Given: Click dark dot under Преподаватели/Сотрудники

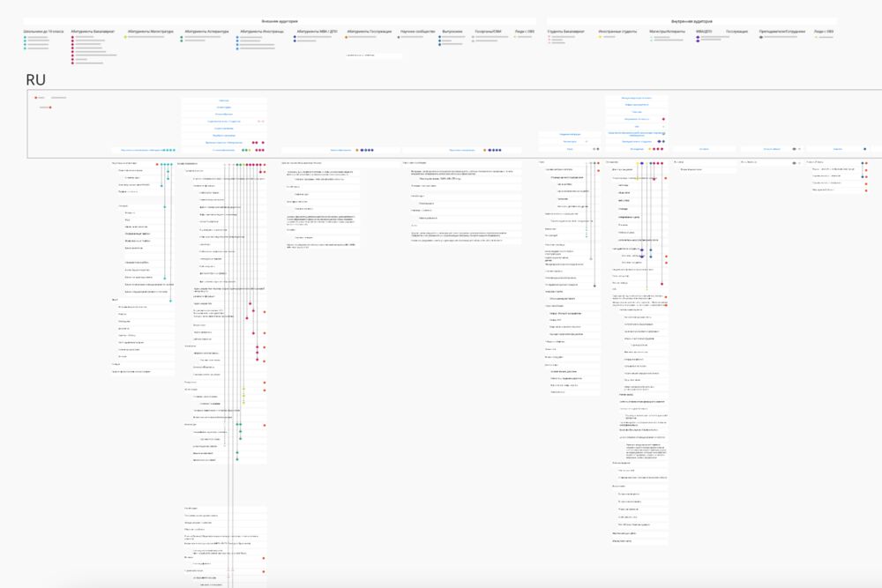Looking at the screenshot, I should pyautogui.click(x=760, y=37).
